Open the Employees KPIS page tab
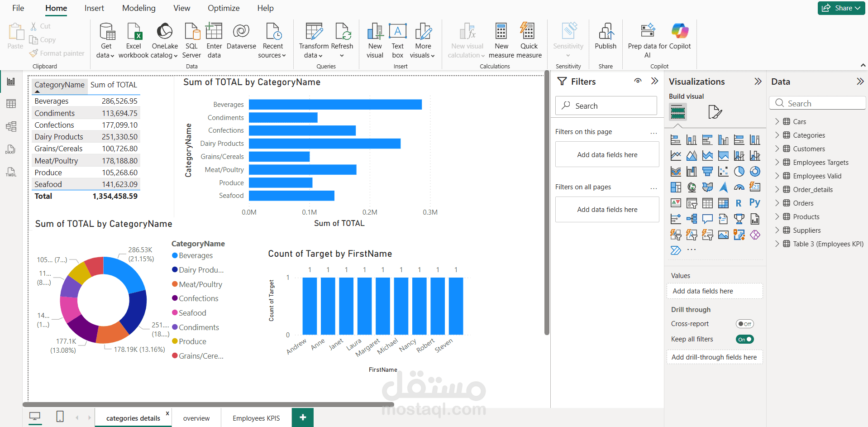The width and height of the screenshot is (868, 427). click(x=256, y=417)
